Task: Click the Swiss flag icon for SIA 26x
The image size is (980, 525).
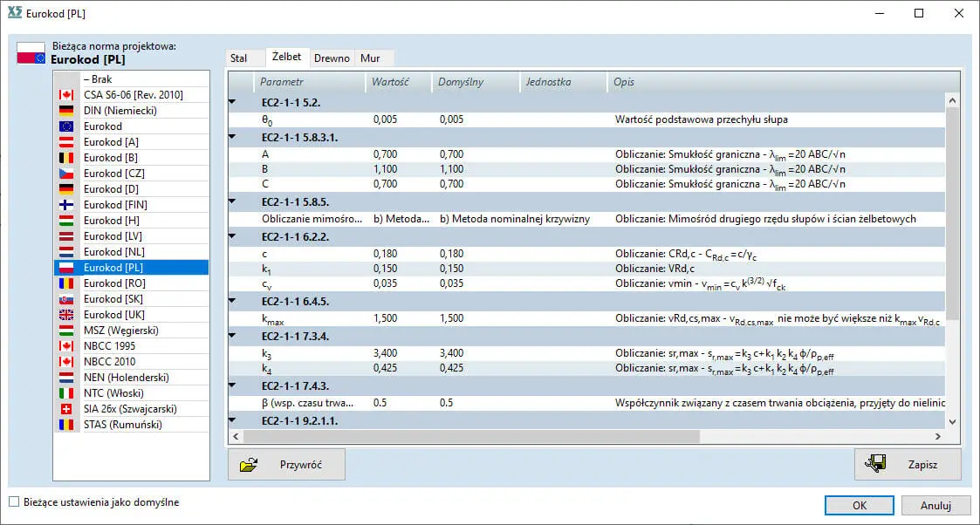Action: [x=65, y=409]
